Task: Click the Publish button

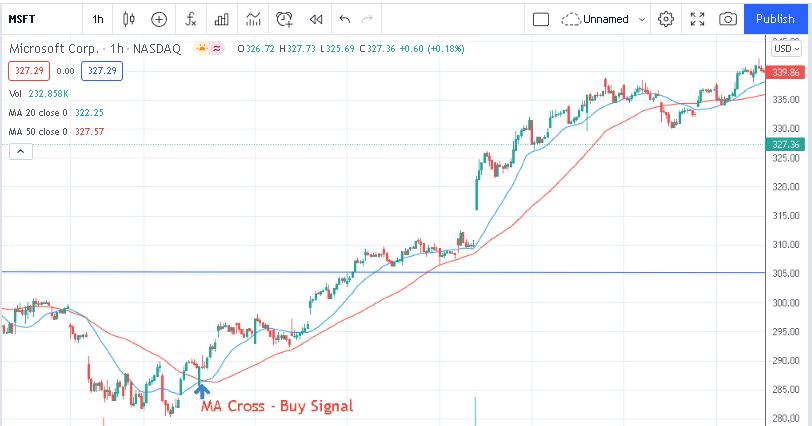Action: coord(775,19)
